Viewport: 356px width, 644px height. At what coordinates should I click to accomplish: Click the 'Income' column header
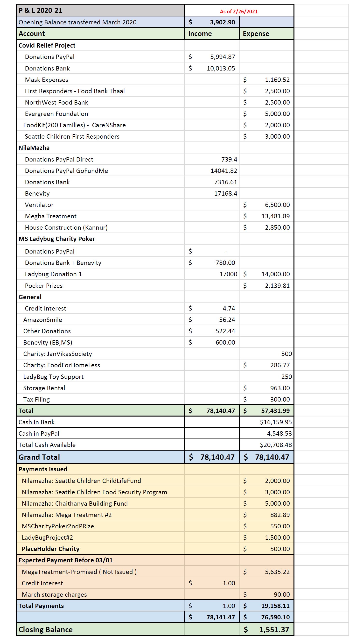point(212,34)
